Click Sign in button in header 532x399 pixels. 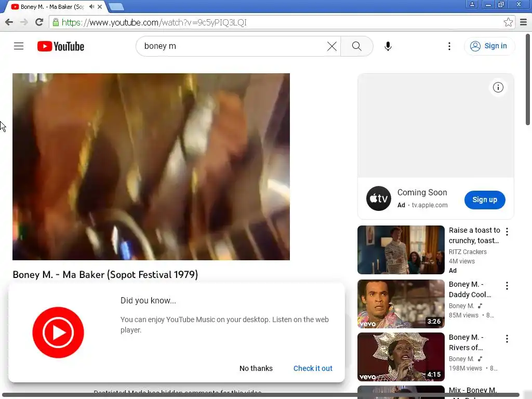point(489,46)
